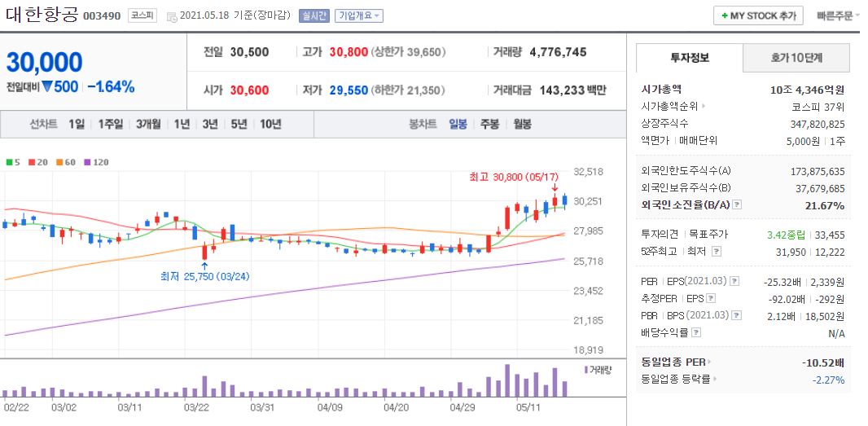Click the blue down-triangle beside 500
Viewport: 868px width, 426px height.
tap(46, 87)
